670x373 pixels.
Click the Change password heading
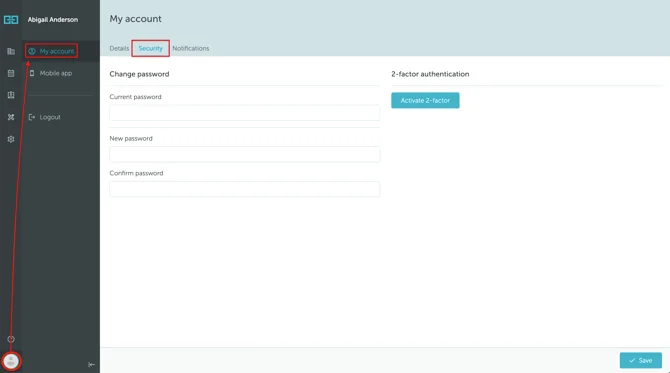(139, 74)
